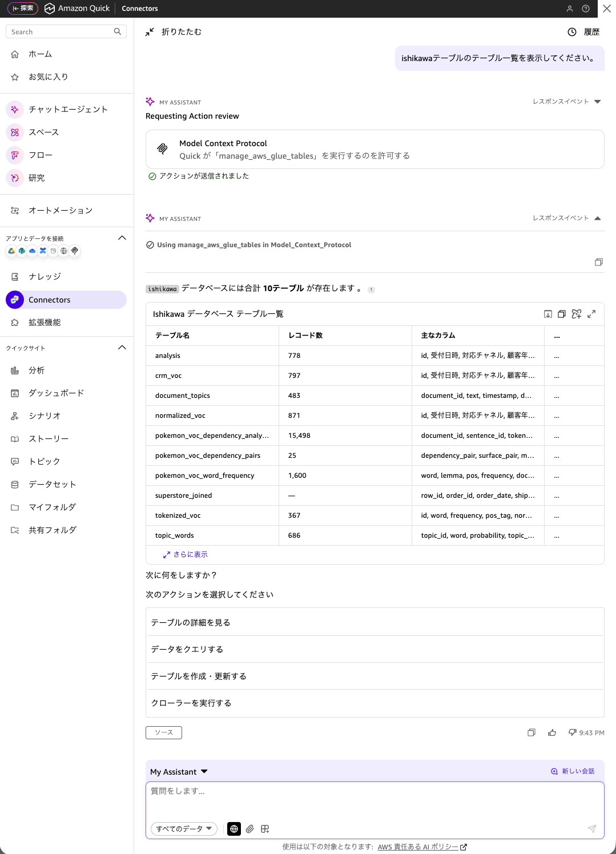Open the user profile icon in the top bar
Image resolution: width=616 pixels, height=854 pixels.
569,9
